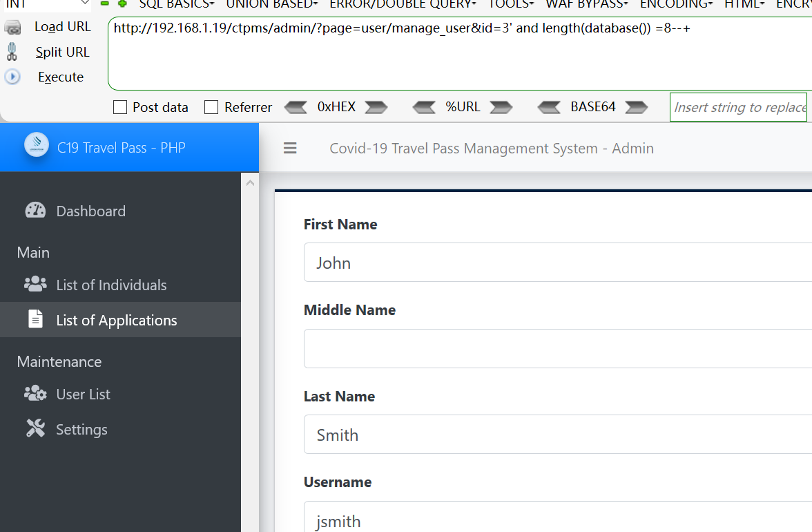Click the Maintenance section heading in sidebar
Image resolution: width=812 pixels, height=532 pixels.
coord(59,361)
